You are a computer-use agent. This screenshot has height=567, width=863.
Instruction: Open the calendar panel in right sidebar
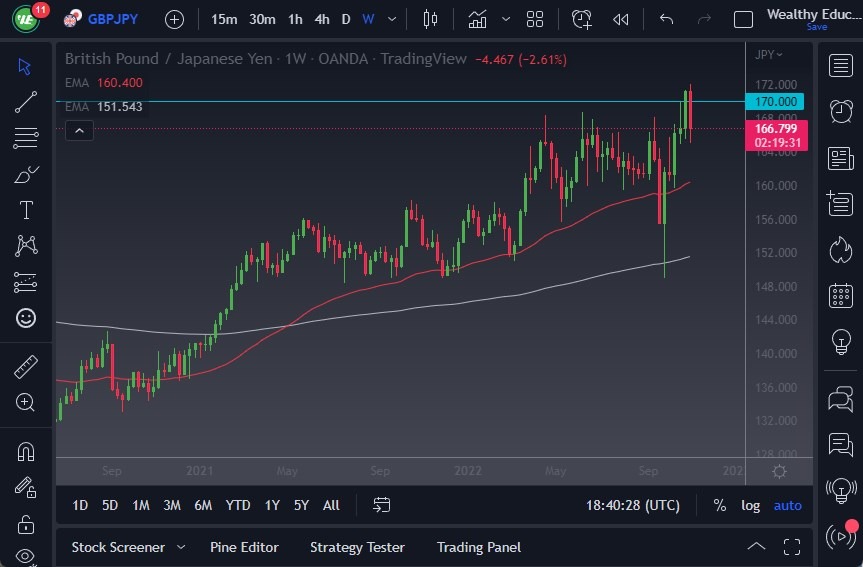[840, 295]
